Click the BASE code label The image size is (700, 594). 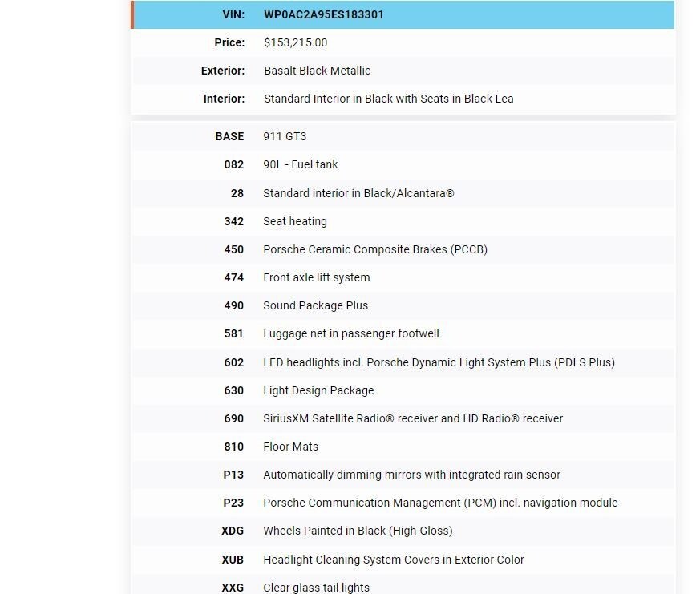pos(229,136)
